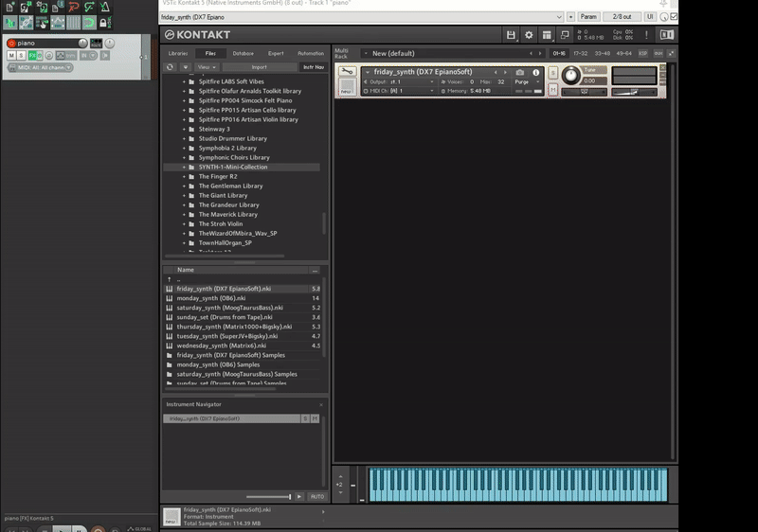The height and width of the screenshot is (532, 758).
Task: Click the Import button
Action: tap(259, 67)
